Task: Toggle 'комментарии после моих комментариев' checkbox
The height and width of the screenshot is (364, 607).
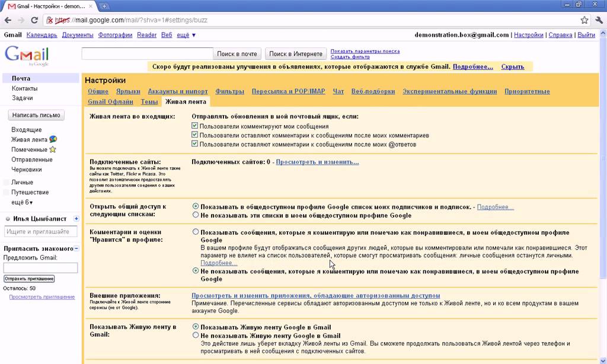Action: tap(194, 135)
